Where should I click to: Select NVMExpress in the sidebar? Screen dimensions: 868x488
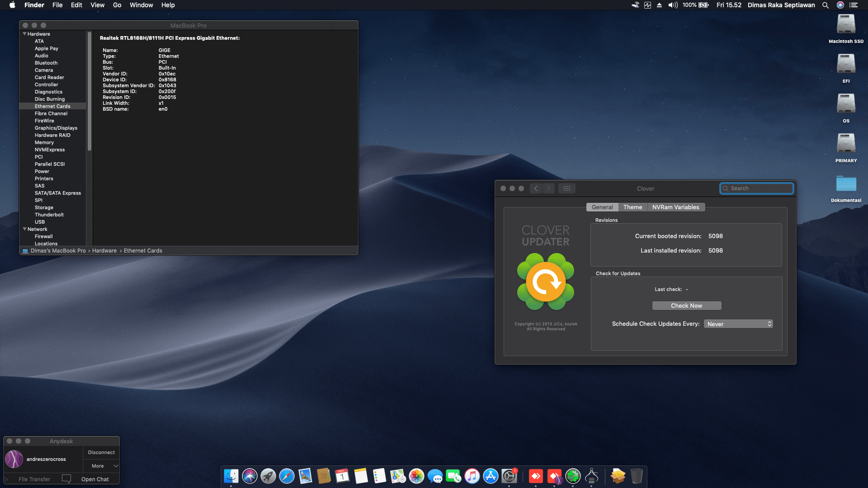click(50, 150)
